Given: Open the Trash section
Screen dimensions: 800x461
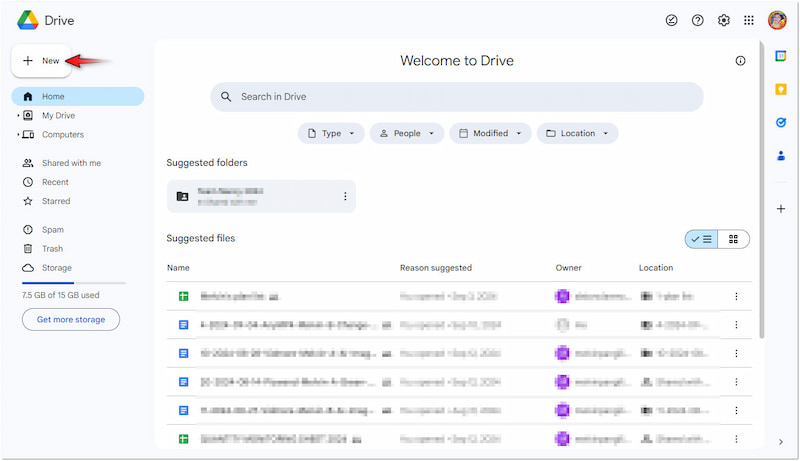Looking at the screenshot, I should point(52,249).
